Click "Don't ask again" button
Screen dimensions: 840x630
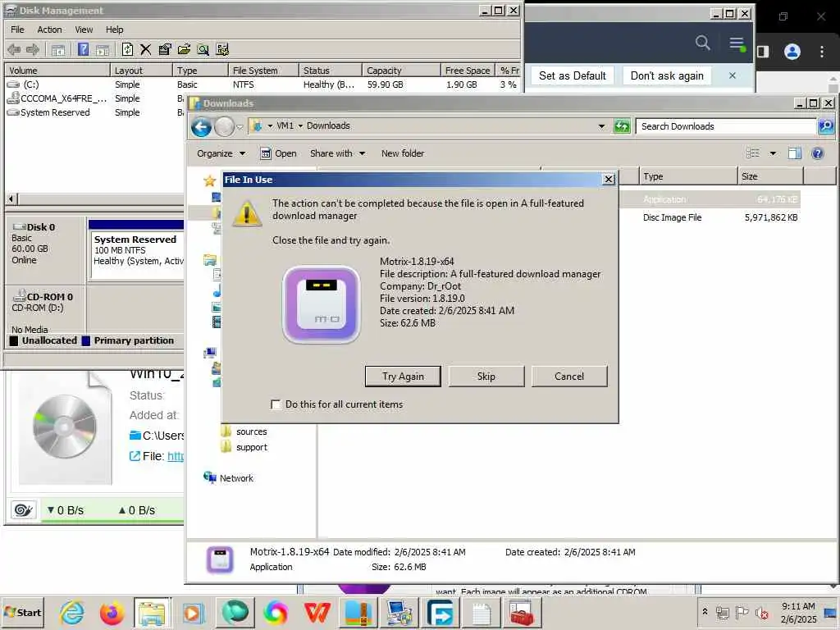(666, 76)
